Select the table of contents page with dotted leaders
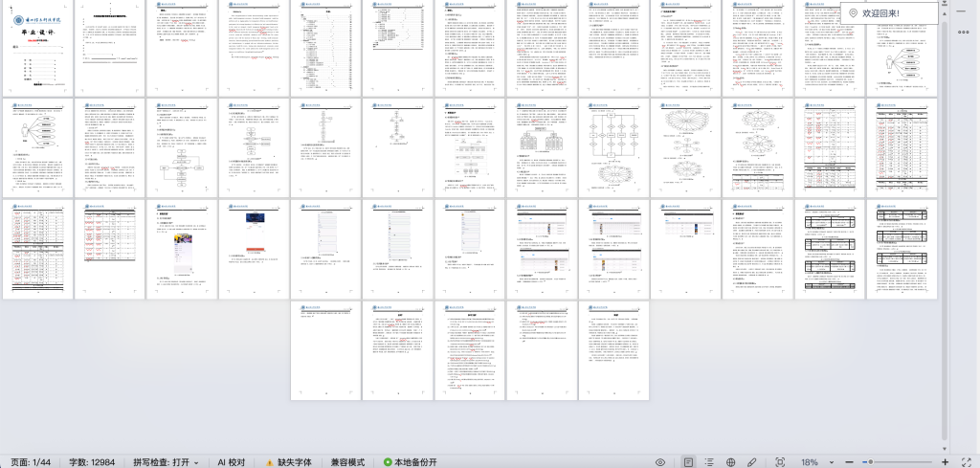This screenshot has width=980, height=468. coord(325,47)
